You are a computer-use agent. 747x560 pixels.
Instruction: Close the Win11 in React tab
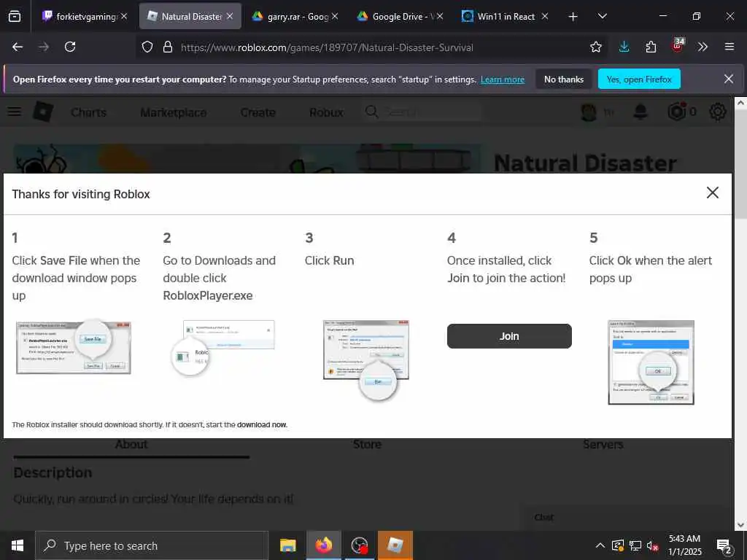click(x=545, y=16)
